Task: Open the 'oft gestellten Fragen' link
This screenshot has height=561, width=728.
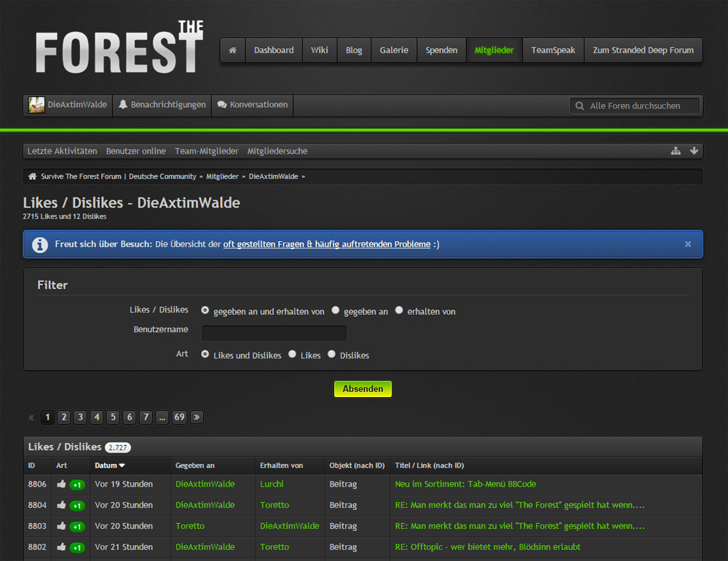Action: (326, 244)
